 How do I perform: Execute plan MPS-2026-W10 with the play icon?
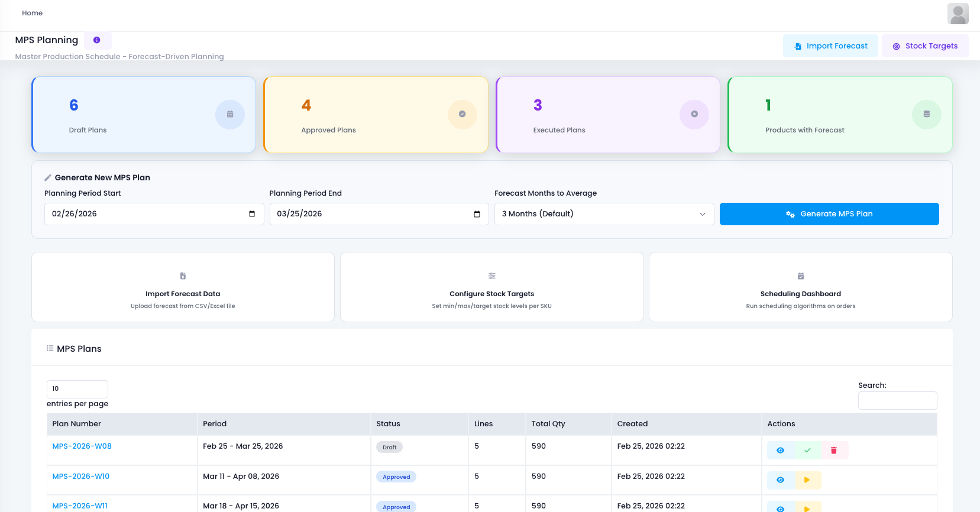[x=807, y=480]
